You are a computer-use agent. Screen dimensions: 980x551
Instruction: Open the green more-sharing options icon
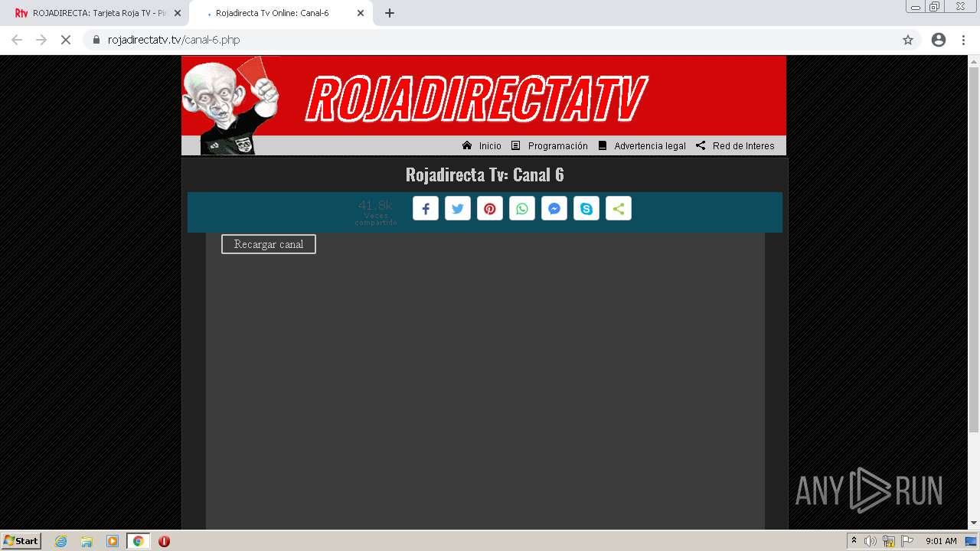(x=619, y=209)
